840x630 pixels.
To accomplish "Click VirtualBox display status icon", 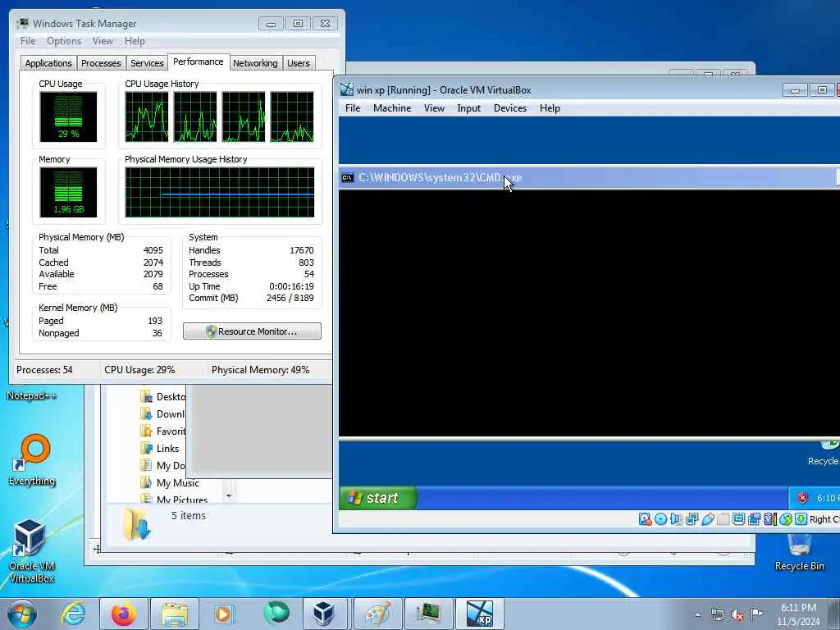I will click(739, 518).
